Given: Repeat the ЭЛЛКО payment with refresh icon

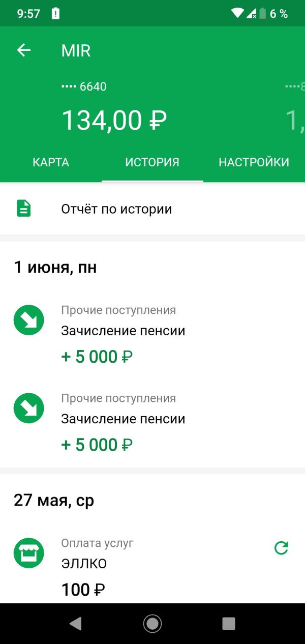Looking at the screenshot, I should coord(281,548).
